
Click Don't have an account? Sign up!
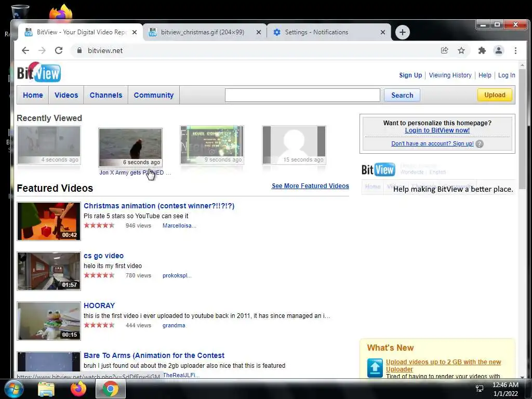pos(432,143)
